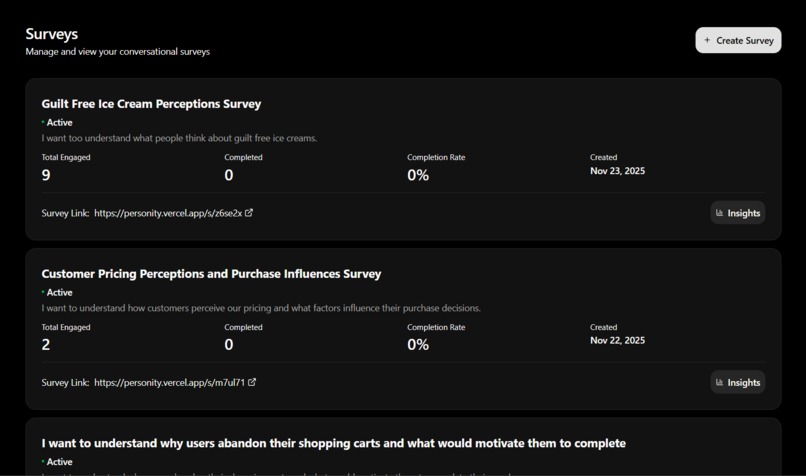Open Insights for the Customer Pricing Perceptions survey

[738, 382]
